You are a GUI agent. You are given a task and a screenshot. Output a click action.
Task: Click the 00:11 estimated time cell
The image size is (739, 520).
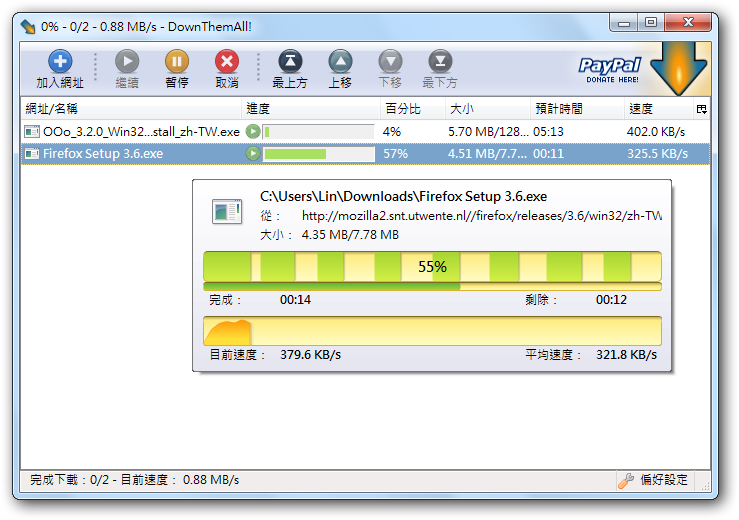coord(548,154)
